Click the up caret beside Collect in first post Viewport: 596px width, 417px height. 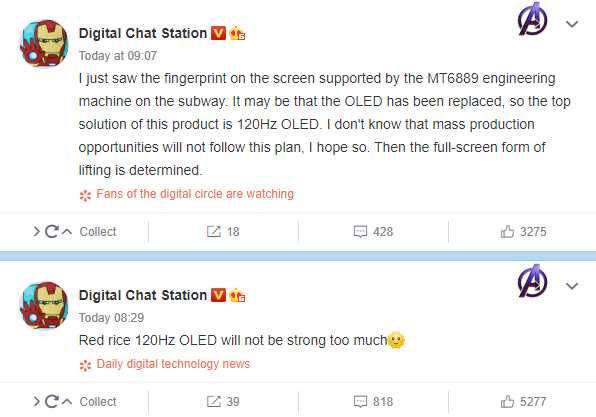point(67,231)
